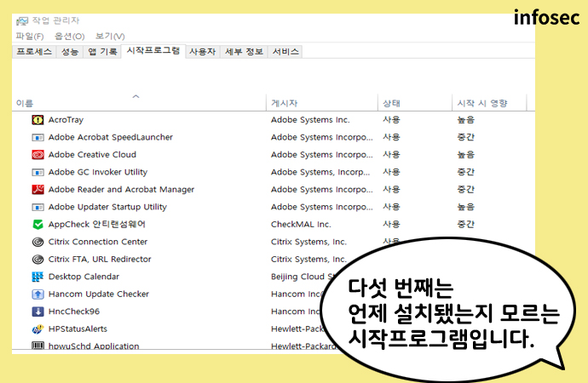This screenshot has height=383, width=588.
Task: Select the Desktop Calendar entry
Action: click(84, 277)
